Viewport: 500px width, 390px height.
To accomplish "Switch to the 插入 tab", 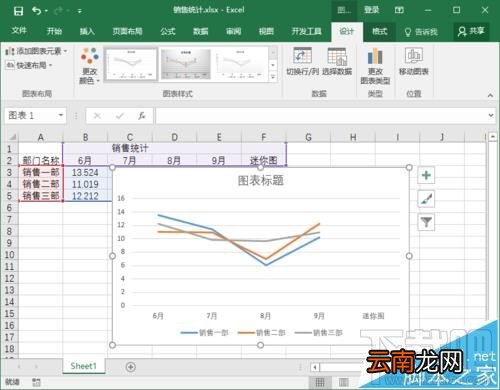I will tap(87, 31).
